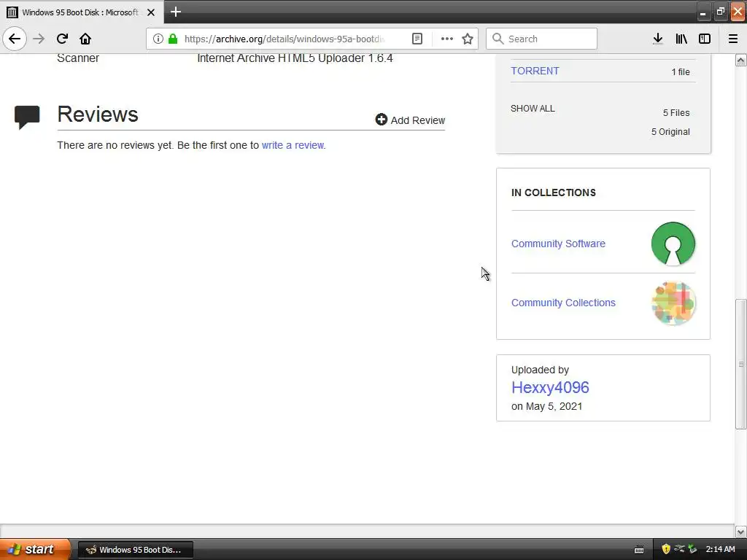Screen dimensions: 747x560
Task: Click the keyboard icon in the taskbar
Action: coord(639,550)
